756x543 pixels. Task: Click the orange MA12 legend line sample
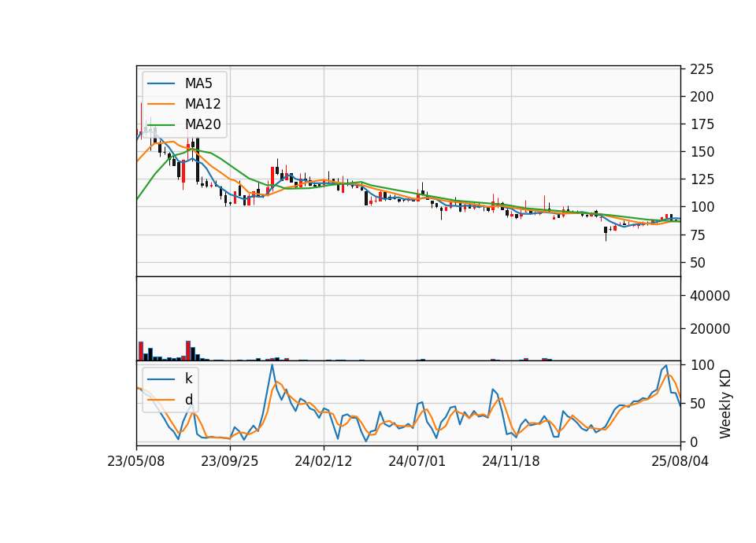click(161, 104)
